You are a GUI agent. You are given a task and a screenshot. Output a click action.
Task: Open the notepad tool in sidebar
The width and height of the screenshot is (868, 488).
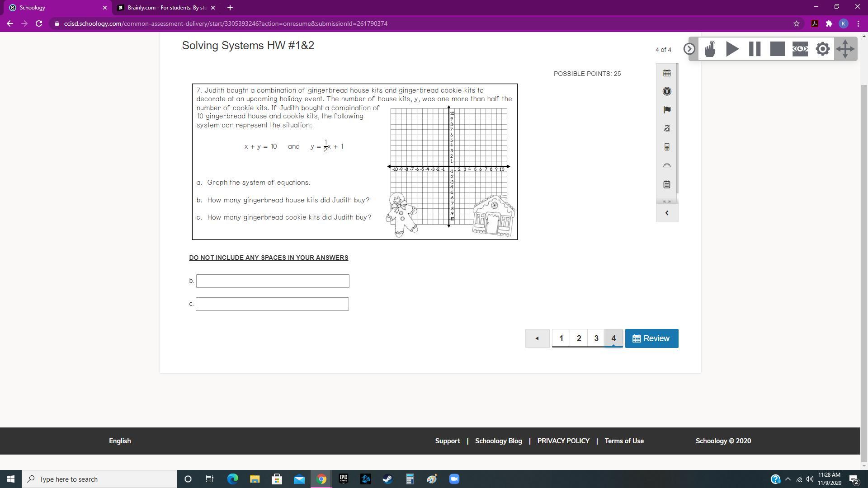pyautogui.click(x=667, y=184)
